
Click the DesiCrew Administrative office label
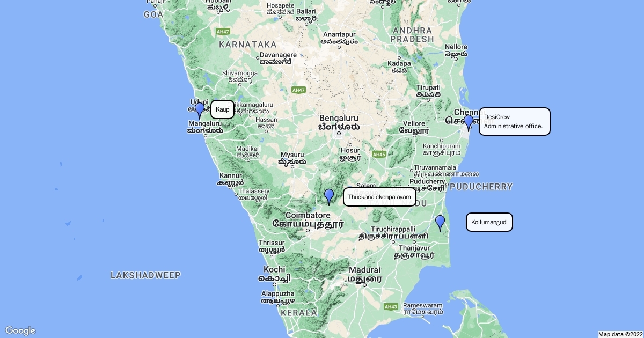click(x=515, y=122)
